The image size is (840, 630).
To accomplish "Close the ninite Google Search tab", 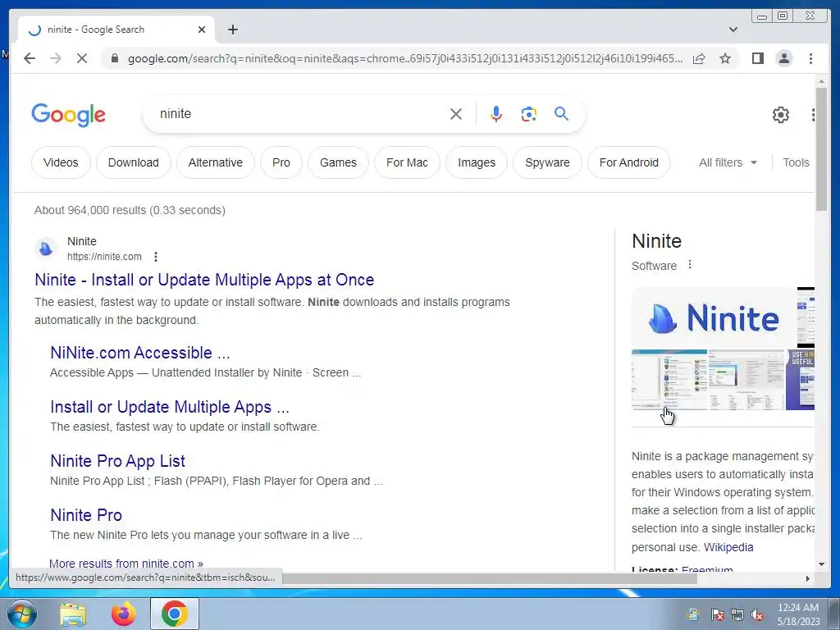I will 202,30.
